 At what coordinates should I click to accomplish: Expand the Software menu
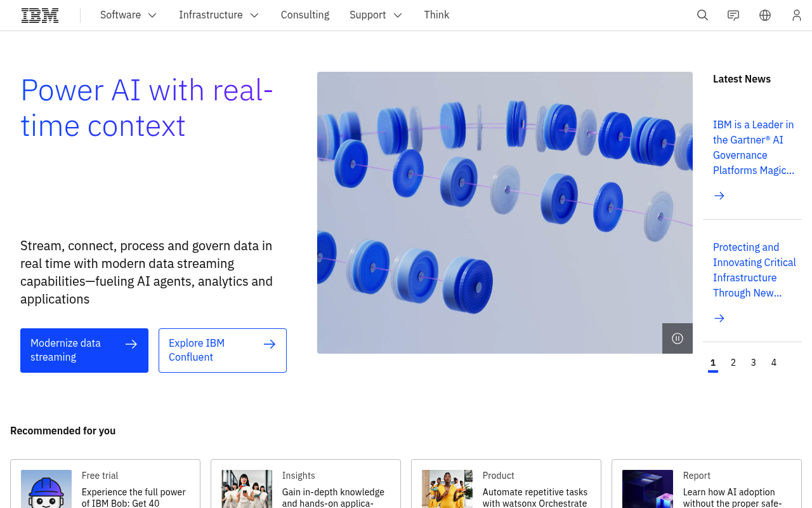pyautogui.click(x=128, y=15)
